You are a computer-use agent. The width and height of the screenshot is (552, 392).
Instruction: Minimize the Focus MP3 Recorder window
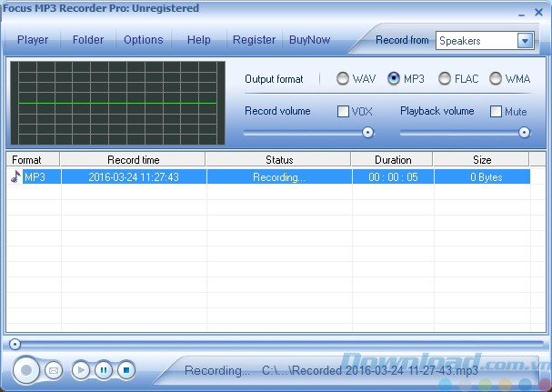(522, 14)
